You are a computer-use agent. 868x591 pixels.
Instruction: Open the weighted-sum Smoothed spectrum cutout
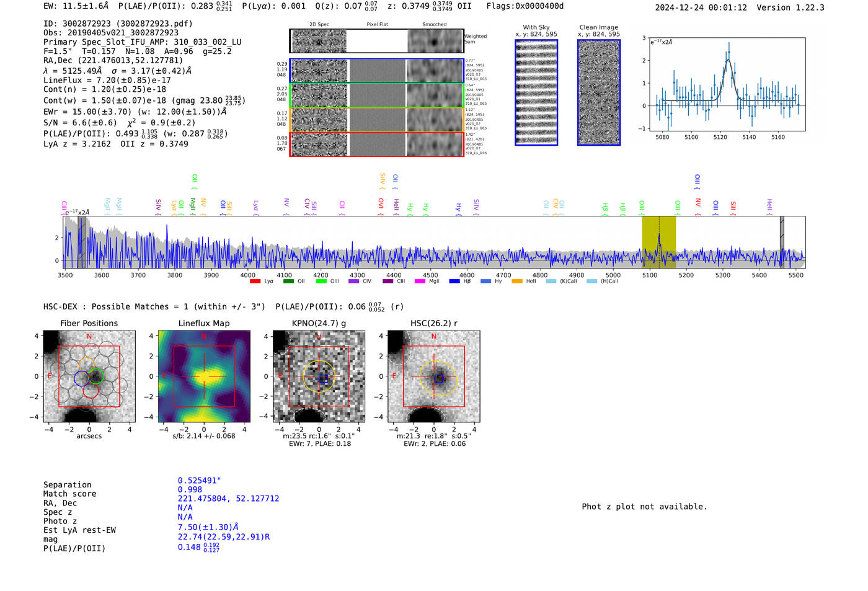pos(435,41)
